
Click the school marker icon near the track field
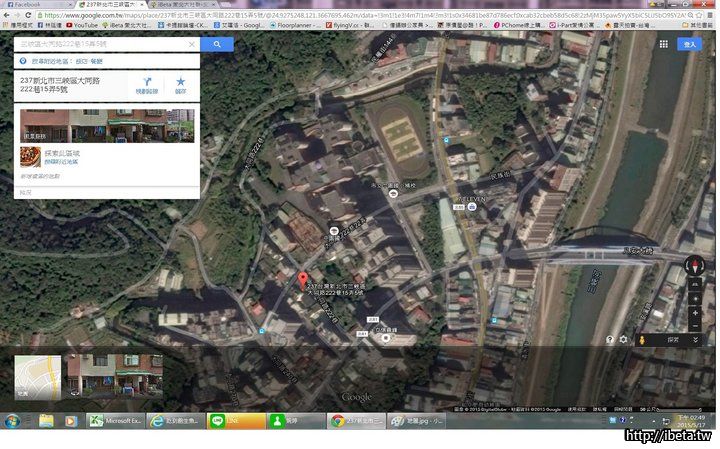click(393, 193)
